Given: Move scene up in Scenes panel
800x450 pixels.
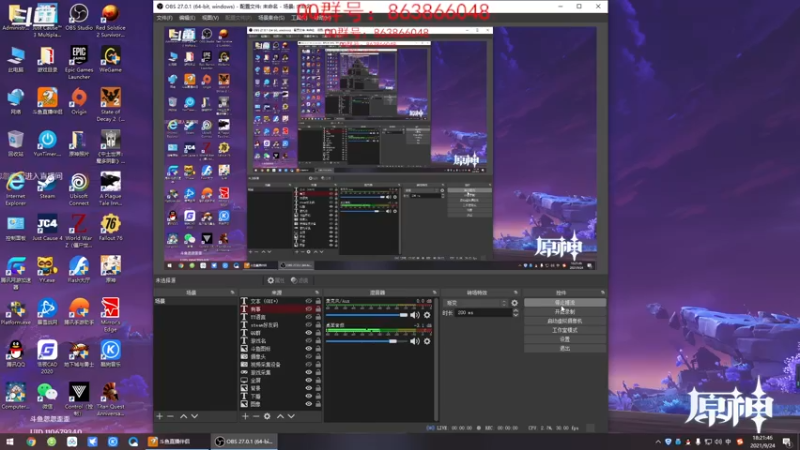Looking at the screenshot, I should click(183, 416).
